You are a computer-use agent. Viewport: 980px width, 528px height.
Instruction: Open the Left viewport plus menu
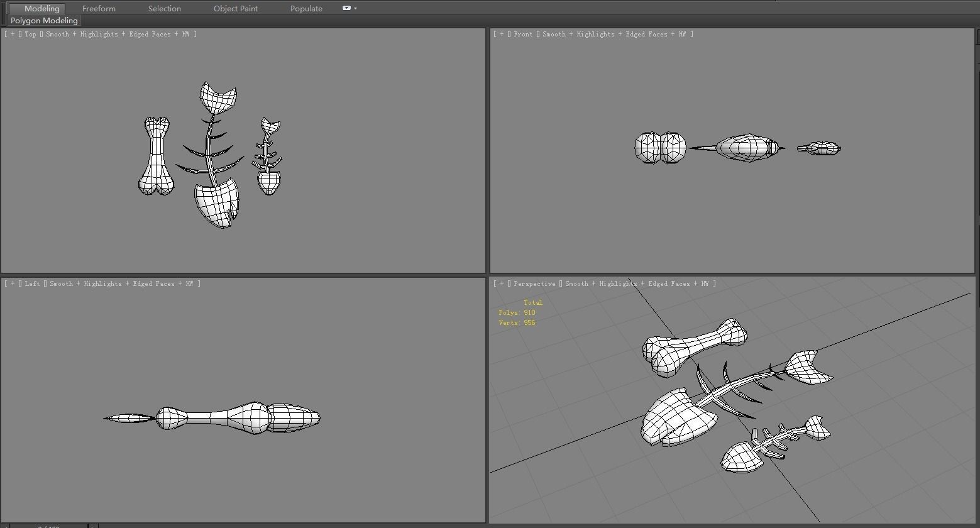coord(13,283)
